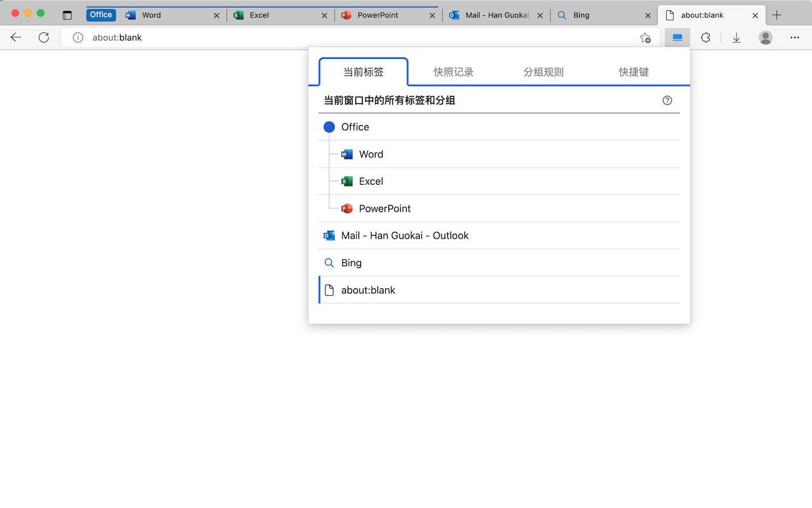Open the tab actions menu icon
Image resolution: width=812 pixels, height=508 pixels.
pos(67,15)
